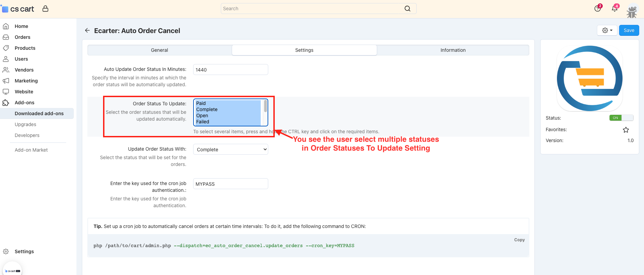The image size is (644, 275).
Task: Click the Marketing megaphone icon
Action: pos(6,81)
